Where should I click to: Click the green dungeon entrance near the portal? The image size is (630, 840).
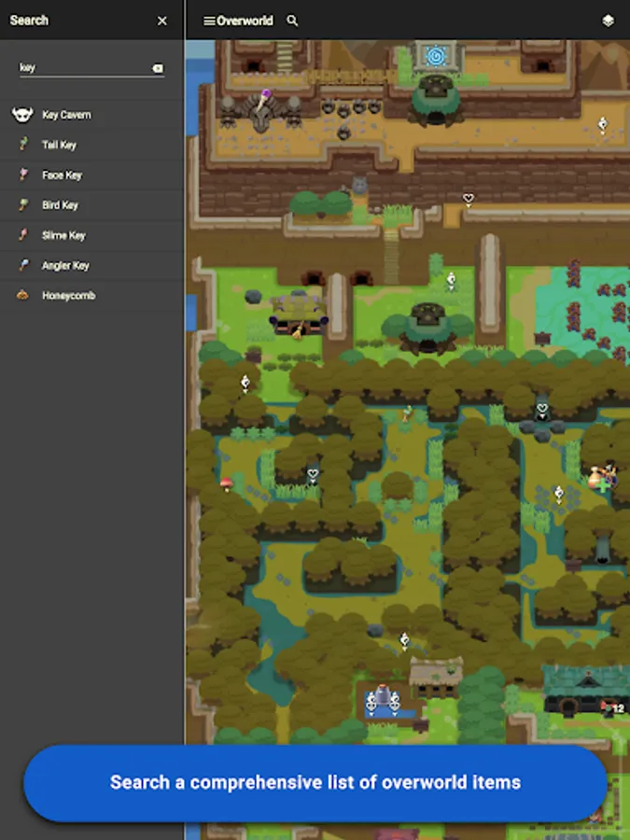tap(436, 100)
